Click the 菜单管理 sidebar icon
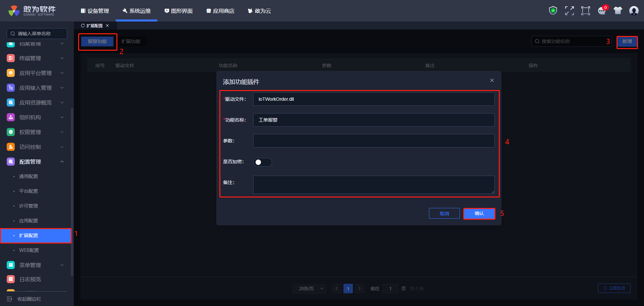 (x=11, y=265)
